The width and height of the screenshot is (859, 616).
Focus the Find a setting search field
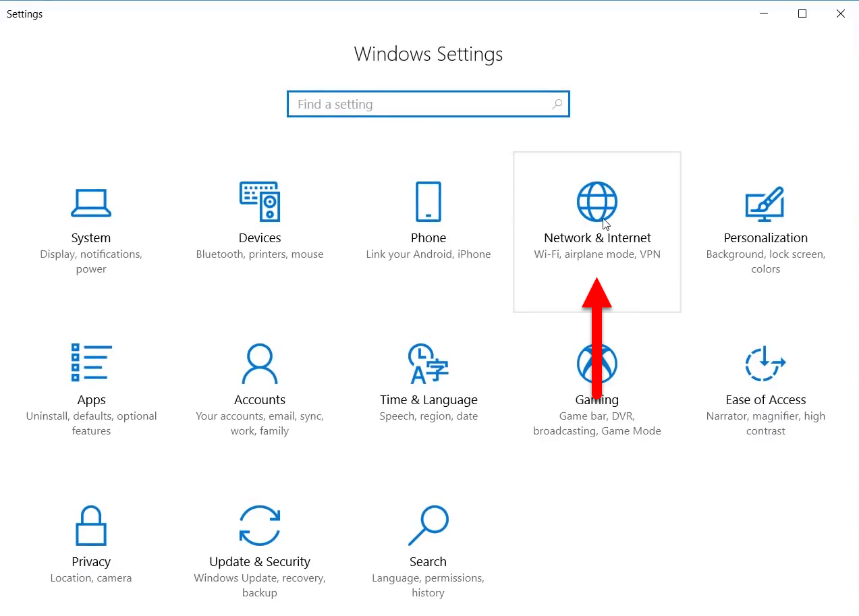[x=428, y=104]
